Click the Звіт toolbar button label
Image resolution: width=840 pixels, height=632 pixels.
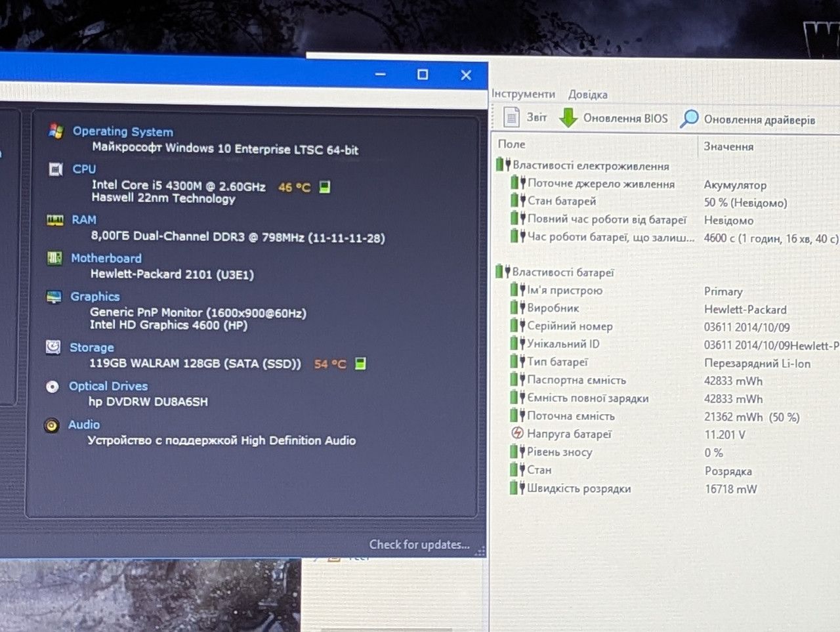pyautogui.click(x=537, y=117)
